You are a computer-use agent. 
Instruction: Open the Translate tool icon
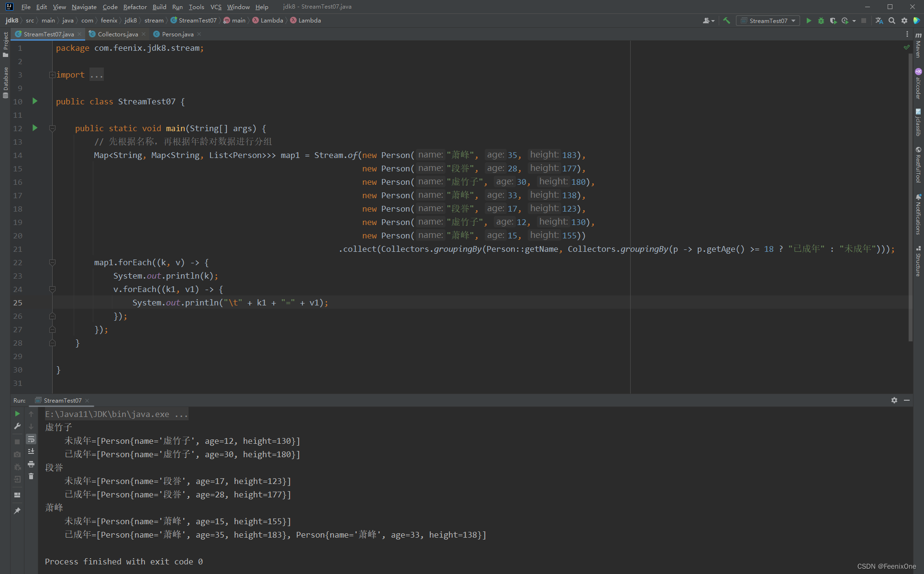tap(879, 21)
